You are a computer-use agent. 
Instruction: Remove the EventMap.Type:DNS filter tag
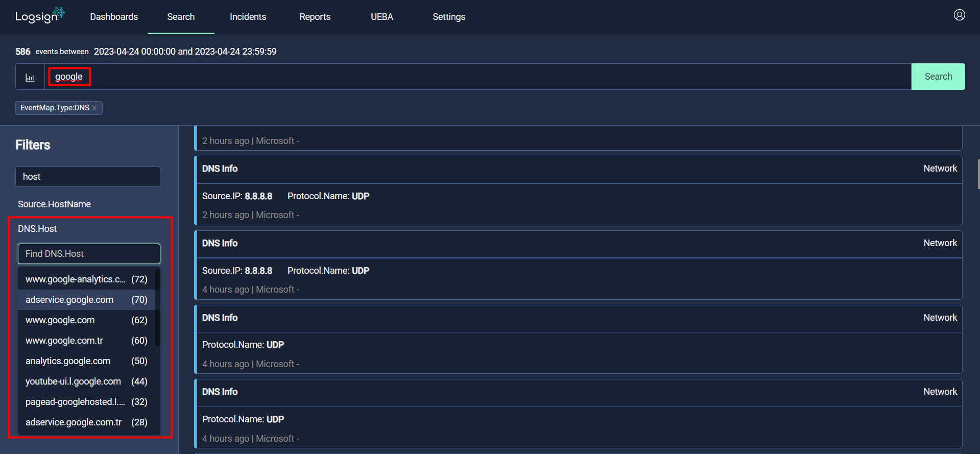tap(94, 108)
